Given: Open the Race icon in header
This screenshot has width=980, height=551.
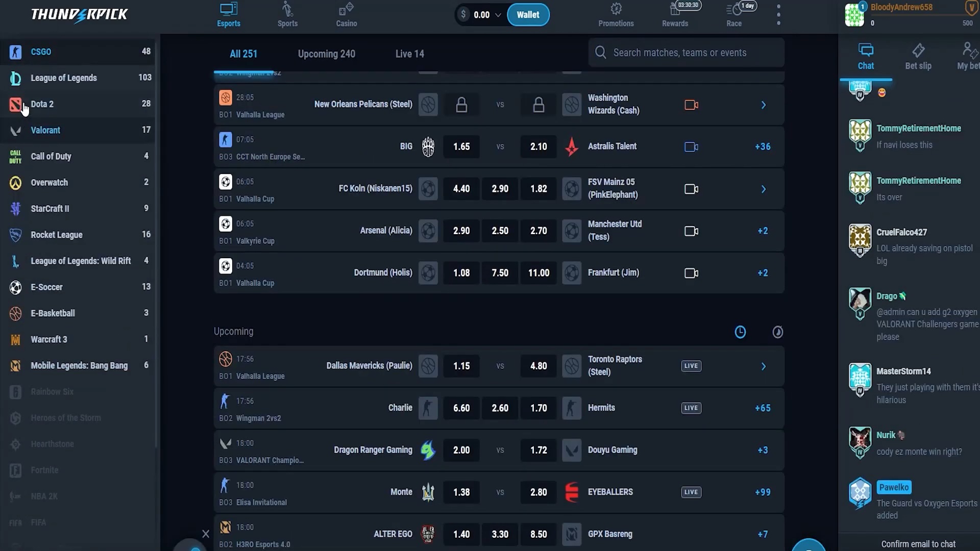Looking at the screenshot, I should [x=733, y=10].
